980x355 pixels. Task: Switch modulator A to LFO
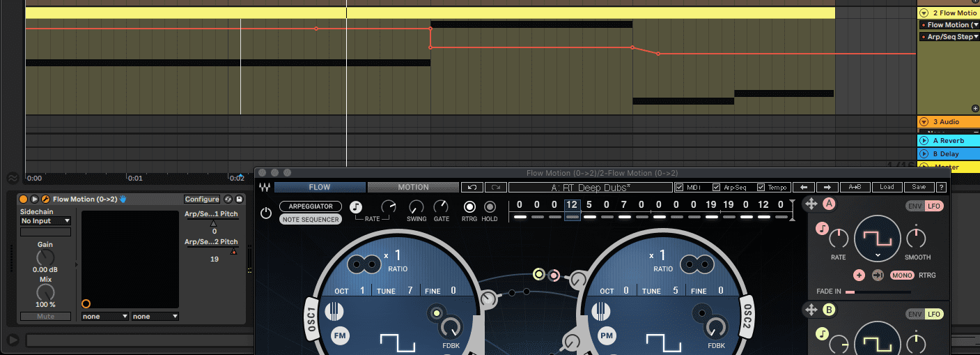click(x=933, y=206)
